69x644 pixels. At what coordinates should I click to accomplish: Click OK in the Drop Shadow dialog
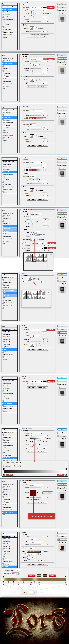pos(62,4)
